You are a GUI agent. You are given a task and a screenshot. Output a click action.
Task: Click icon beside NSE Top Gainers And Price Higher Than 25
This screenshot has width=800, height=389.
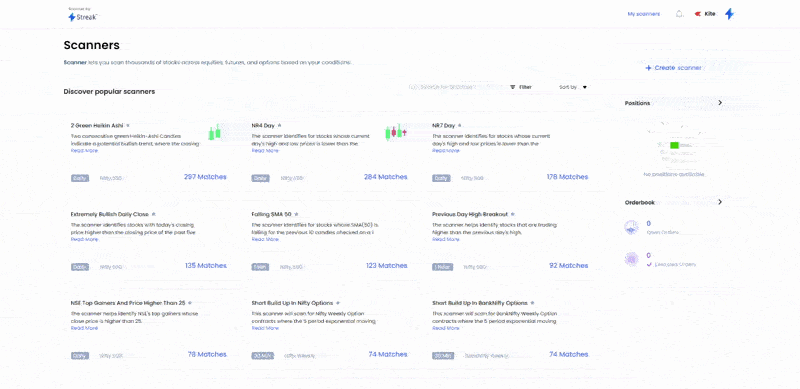coord(190,303)
